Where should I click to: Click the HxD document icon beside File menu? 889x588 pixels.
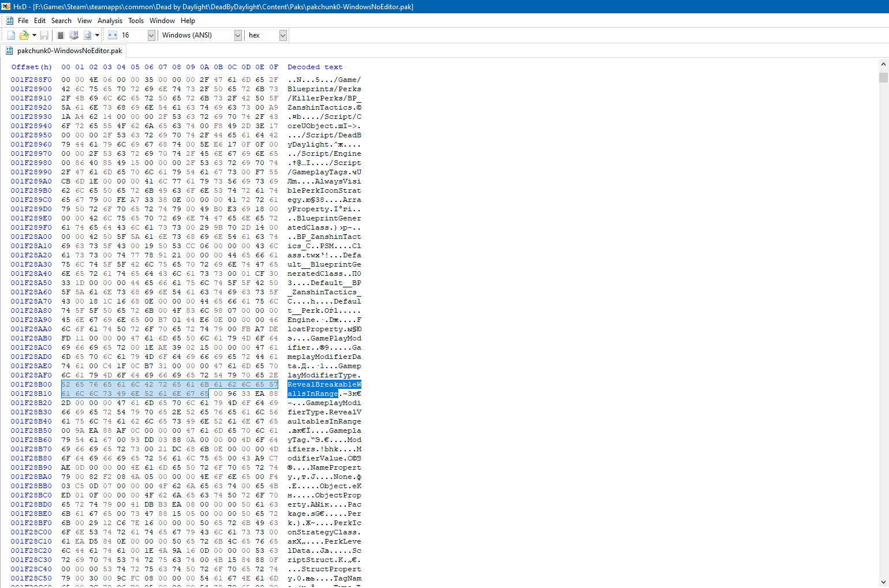click(10, 20)
